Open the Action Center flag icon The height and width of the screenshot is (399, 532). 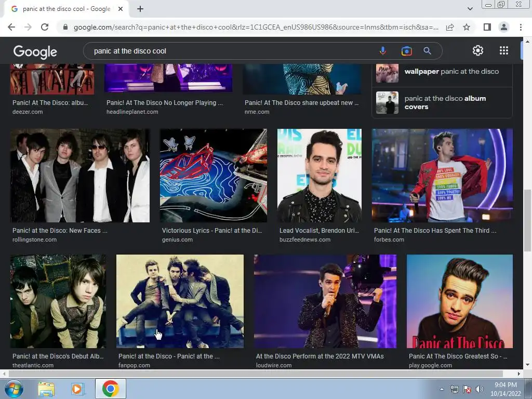click(467, 389)
